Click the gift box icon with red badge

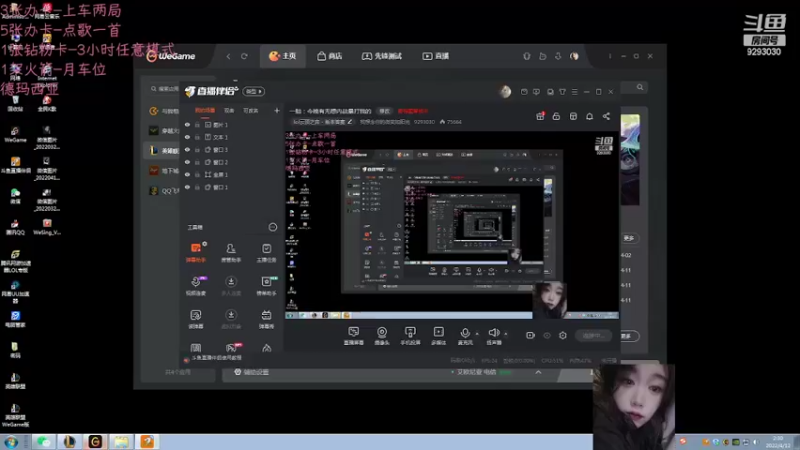[x=540, y=116]
